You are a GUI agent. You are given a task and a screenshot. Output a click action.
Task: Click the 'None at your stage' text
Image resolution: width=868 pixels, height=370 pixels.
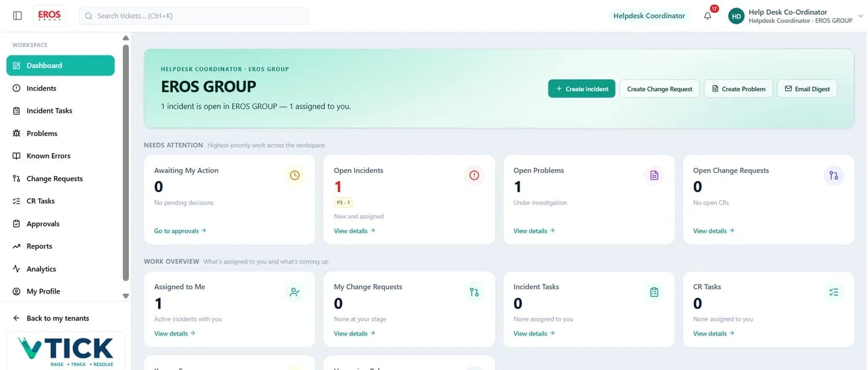pyautogui.click(x=360, y=319)
